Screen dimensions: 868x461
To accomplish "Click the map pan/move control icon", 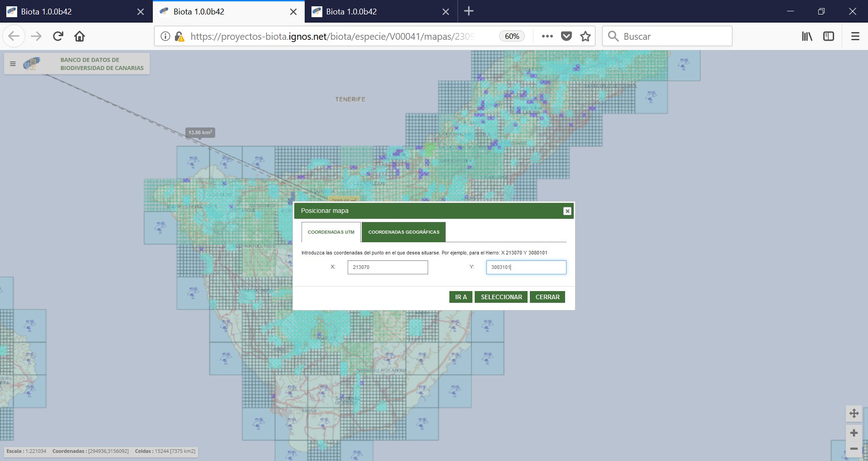I will (x=854, y=413).
